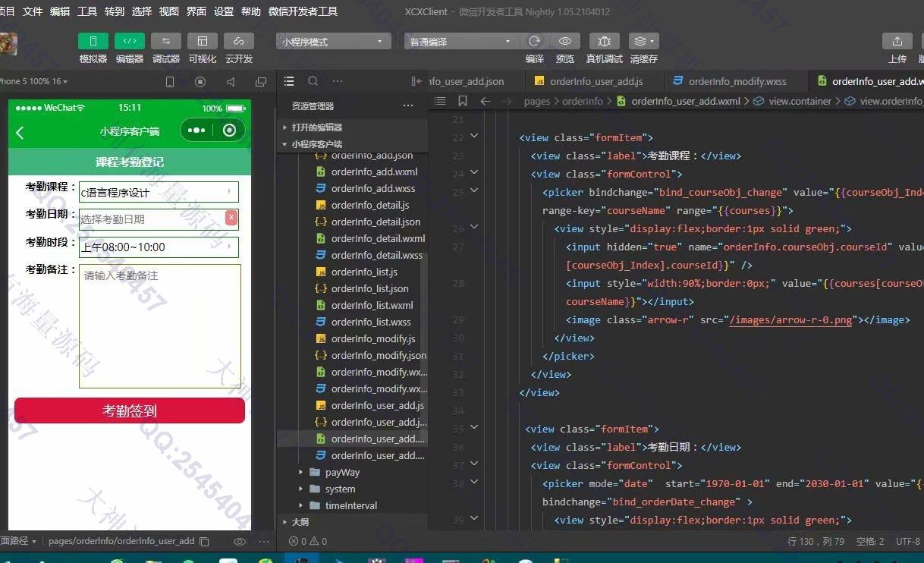Screen dimensions: 924x563
Task: Toggle the 模拟器 simulator panel button
Action: [x=93, y=41]
